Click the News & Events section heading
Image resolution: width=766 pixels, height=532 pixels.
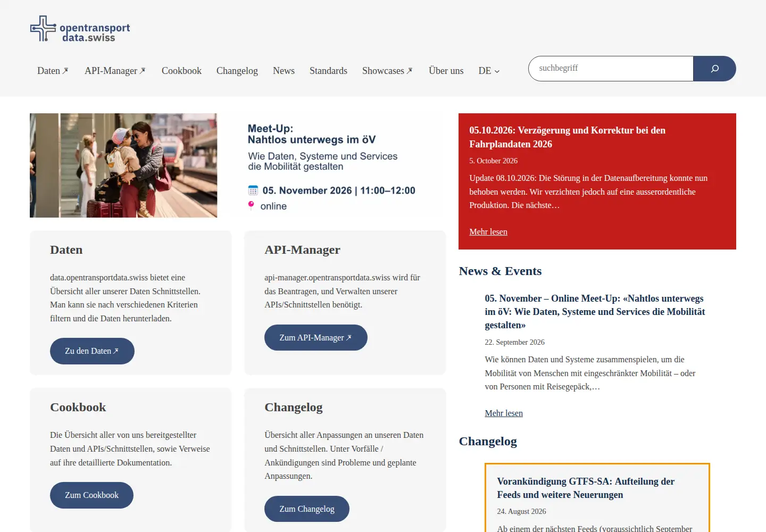coord(500,271)
